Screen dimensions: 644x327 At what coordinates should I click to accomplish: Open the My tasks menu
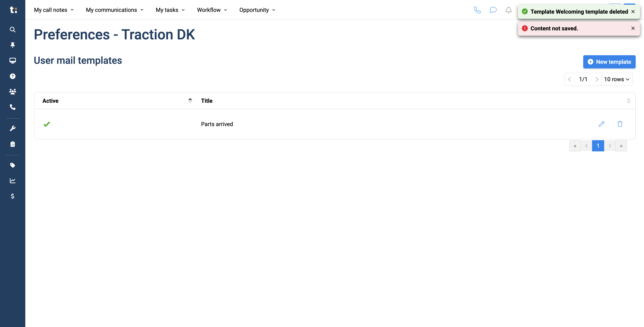(x=170, y=10)
